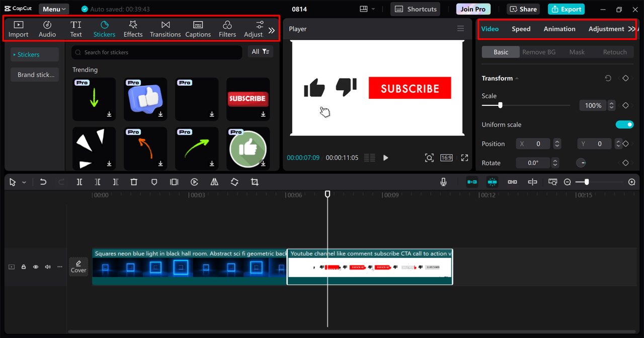Image resolution: width=644 pixels, height=338 pixels.
Task: Enter fullscreen preview
Action: 464,158
